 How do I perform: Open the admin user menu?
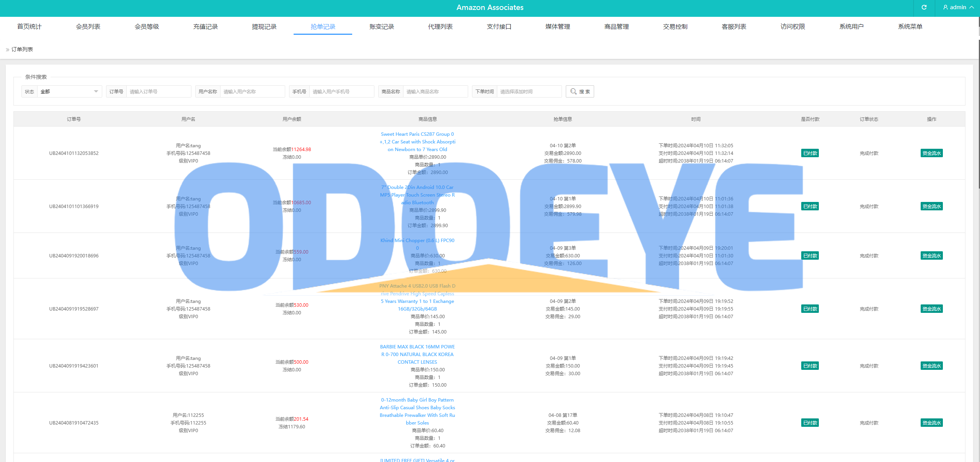pyautogui.click(x=958, y=7)
